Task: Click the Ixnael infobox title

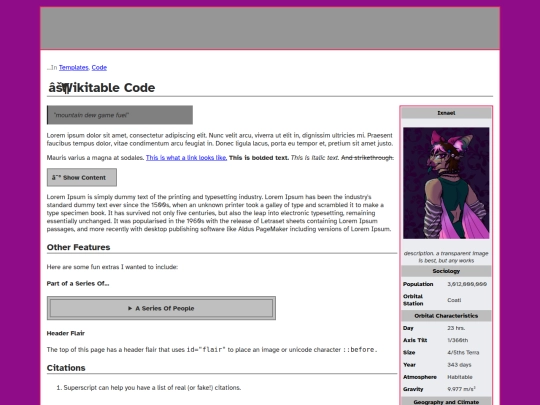Action: 446,113
